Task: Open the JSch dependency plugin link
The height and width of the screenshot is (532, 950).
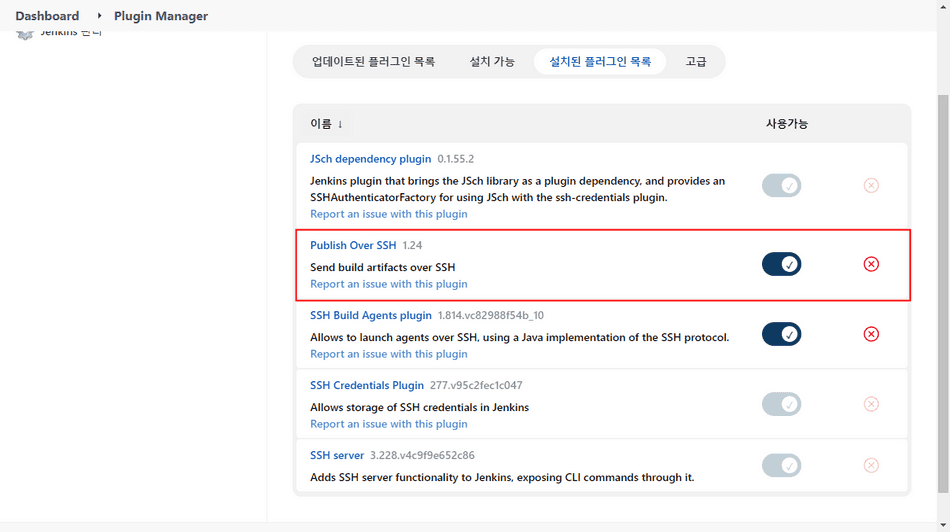Action: click(370, 159)
